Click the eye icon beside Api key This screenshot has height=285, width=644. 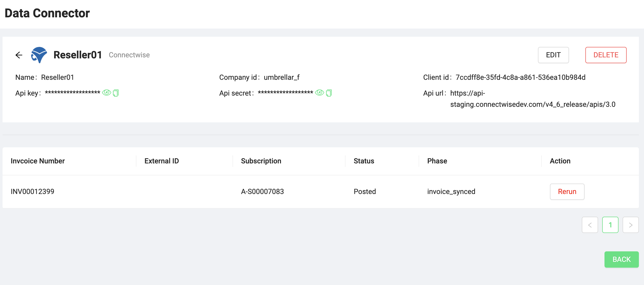tap(106, 93)
